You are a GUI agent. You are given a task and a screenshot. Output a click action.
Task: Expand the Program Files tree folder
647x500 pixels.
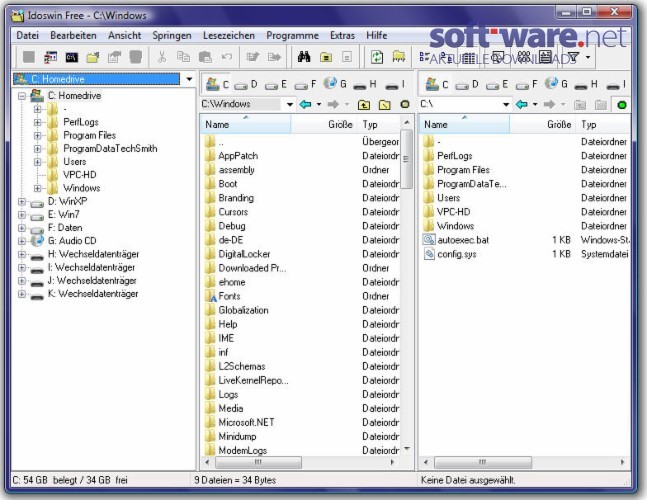37,136
